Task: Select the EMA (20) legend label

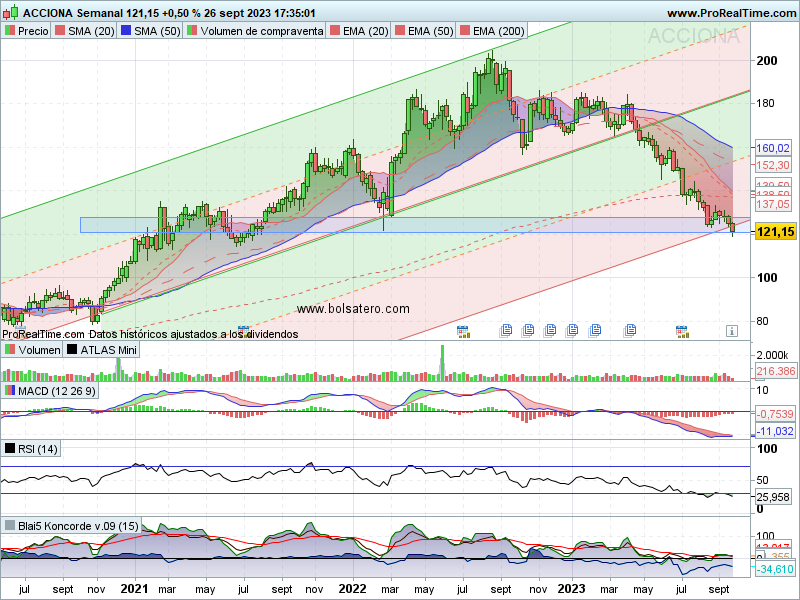Action: pos(365,31)
